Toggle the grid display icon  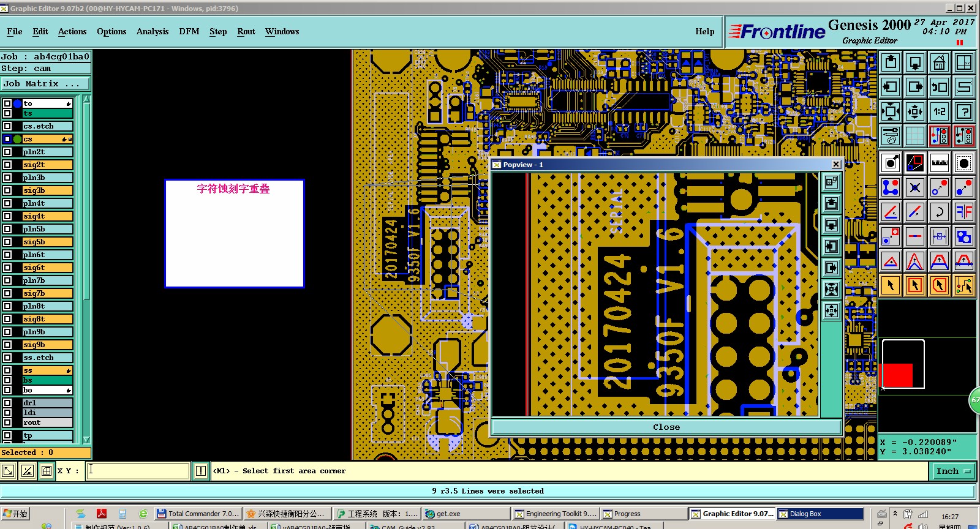(x=915, y=136)
